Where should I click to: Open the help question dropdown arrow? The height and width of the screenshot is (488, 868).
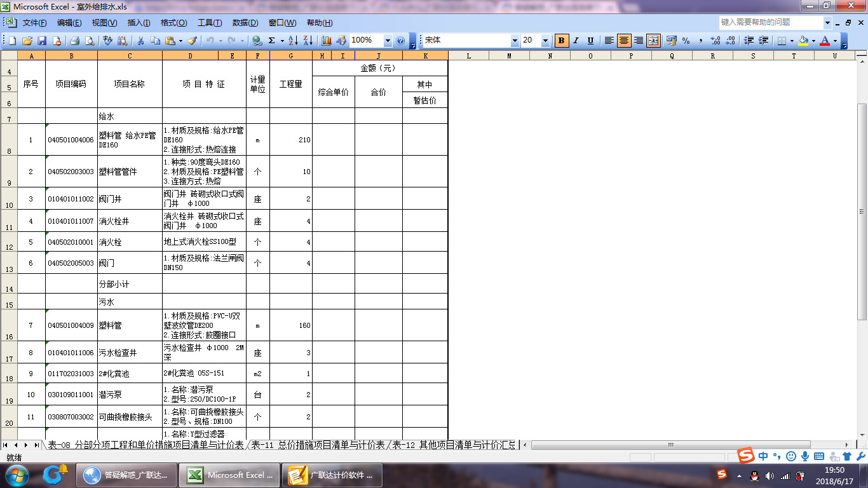point(827,22)
